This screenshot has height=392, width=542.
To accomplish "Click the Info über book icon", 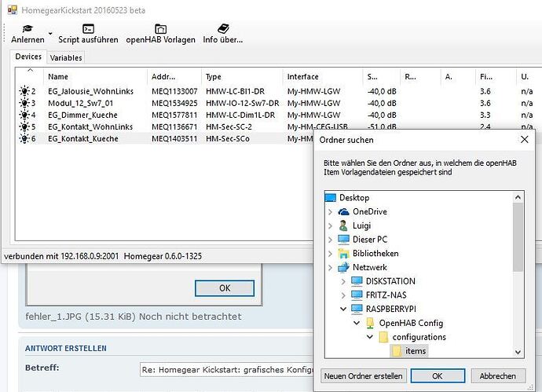I will [x=222, y=28].
